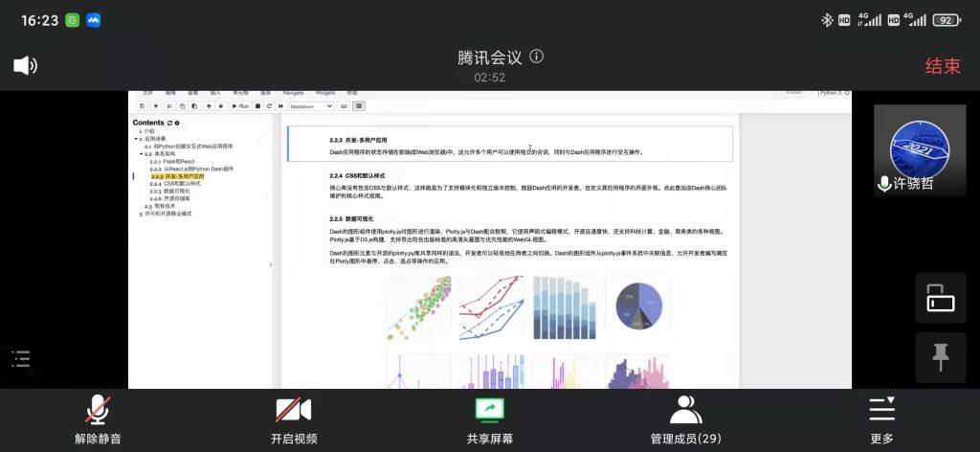
Task: Collapse the 体系架构 section in Contents tree
Action: pos(142,153)
